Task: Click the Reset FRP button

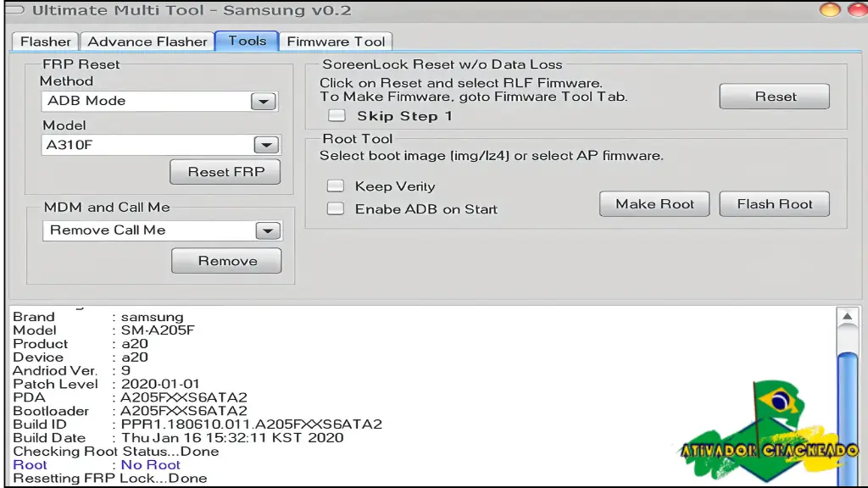Action: pyautogui.click(x=225, y=172)
